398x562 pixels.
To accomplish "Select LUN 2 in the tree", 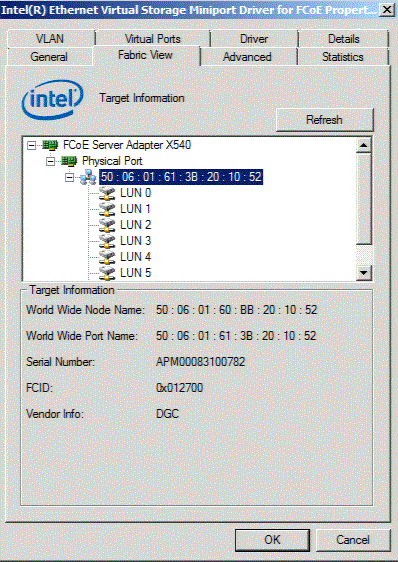I will point(136,225).
